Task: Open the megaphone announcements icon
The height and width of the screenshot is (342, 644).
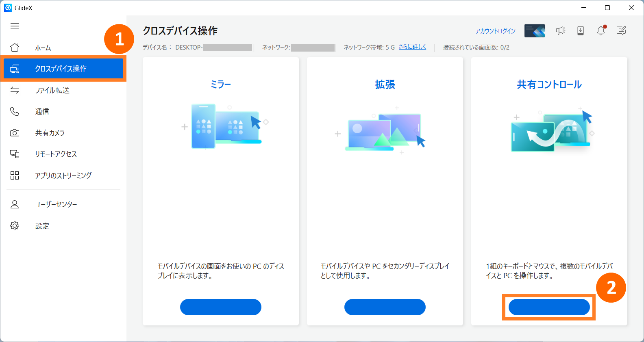Action: [561, 30]
